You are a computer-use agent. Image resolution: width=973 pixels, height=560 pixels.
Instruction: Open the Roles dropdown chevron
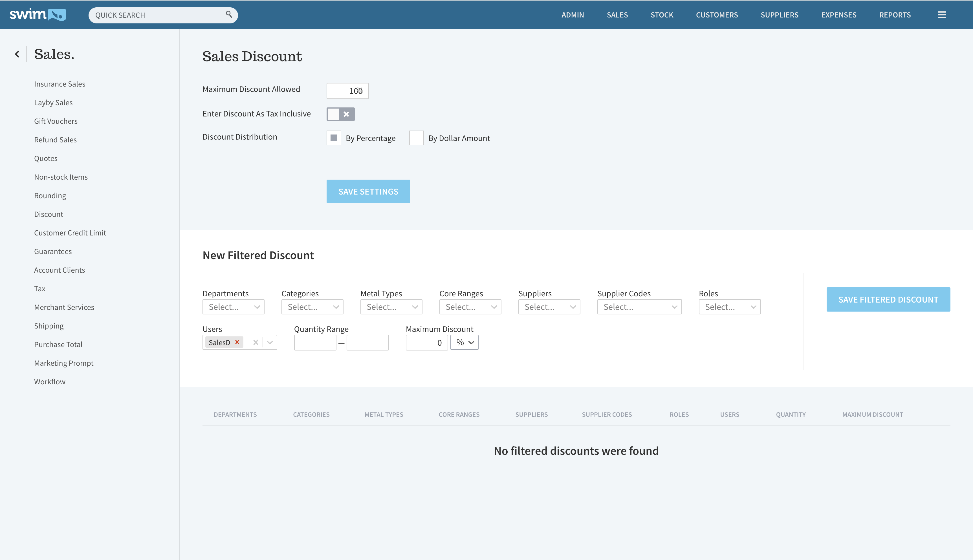[753, 307]
